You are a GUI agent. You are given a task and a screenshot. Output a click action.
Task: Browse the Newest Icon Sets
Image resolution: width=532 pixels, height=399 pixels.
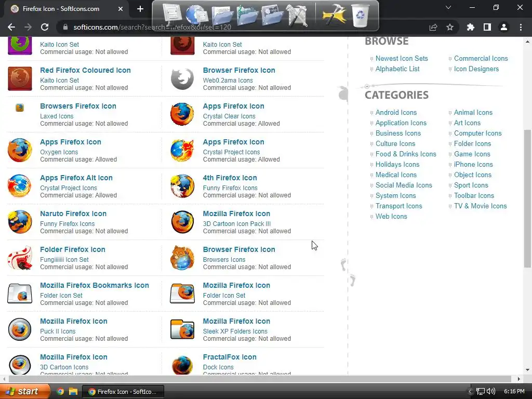[402, 58]
